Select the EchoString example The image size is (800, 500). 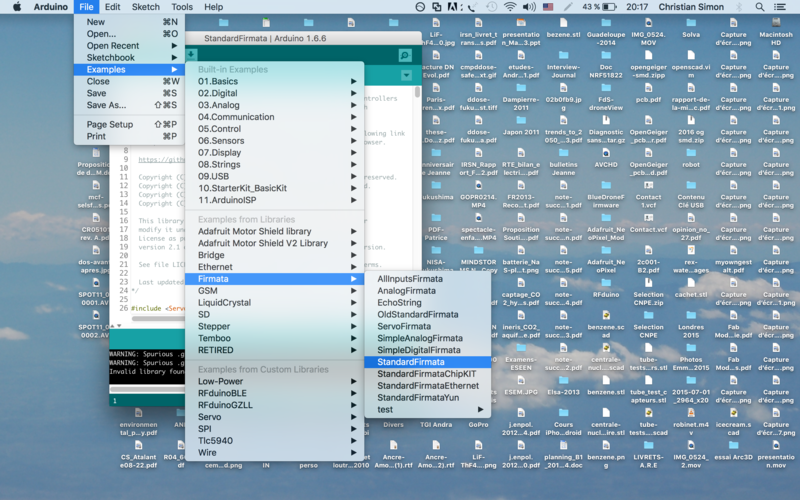pyautogui.click(x=428, y=302)
